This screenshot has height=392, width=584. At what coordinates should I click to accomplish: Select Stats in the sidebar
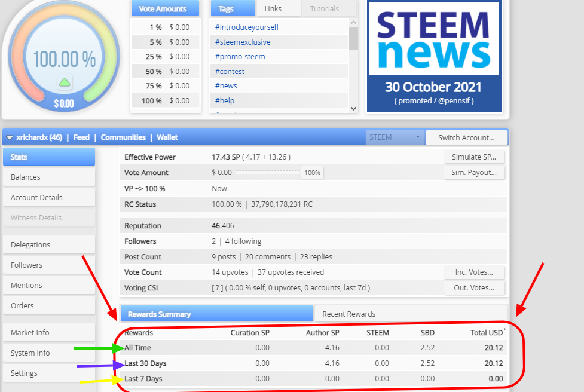click(x=49, y=157)
